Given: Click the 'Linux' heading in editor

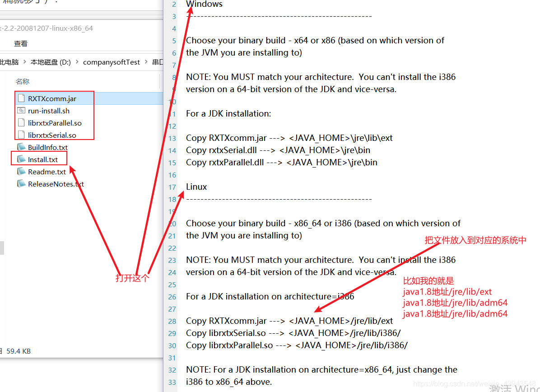Looking at the screenshot, I should point(196,187).
